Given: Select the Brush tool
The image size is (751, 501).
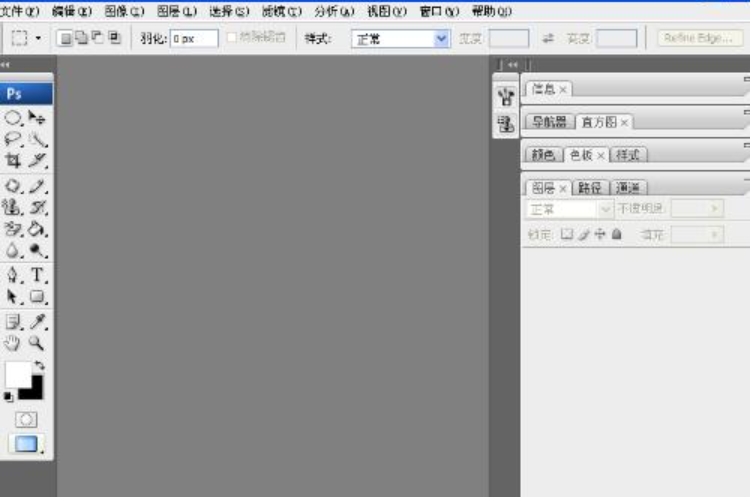Looking at the screenshot, I should [x=37, y=186].
